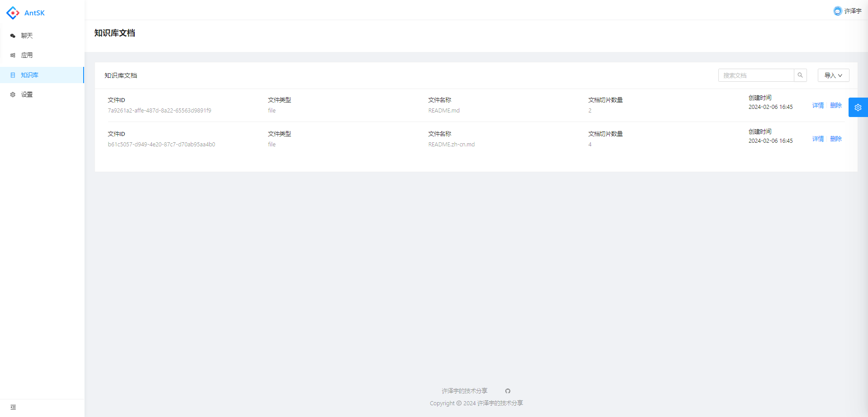Click the AntSK logo icon

point(13,13)
